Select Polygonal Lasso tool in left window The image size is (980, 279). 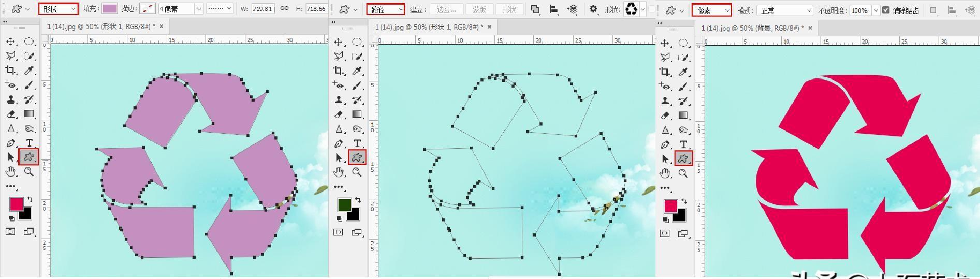[10, 56]
